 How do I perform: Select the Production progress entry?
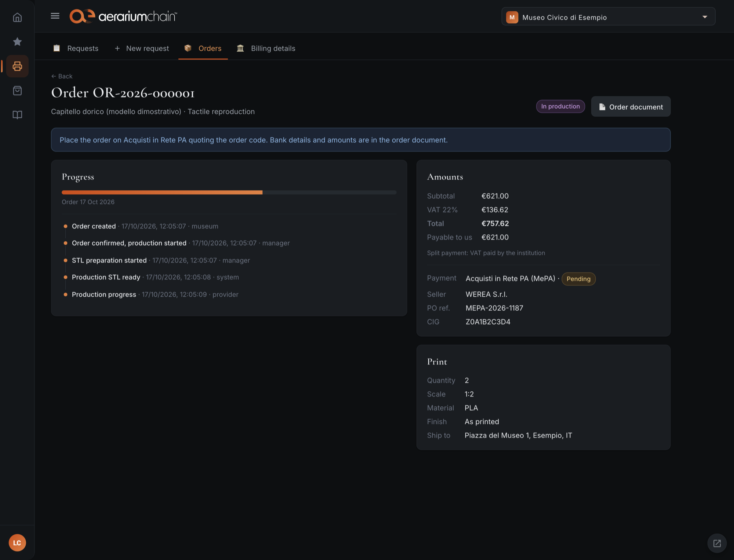(x=151, y=294)
